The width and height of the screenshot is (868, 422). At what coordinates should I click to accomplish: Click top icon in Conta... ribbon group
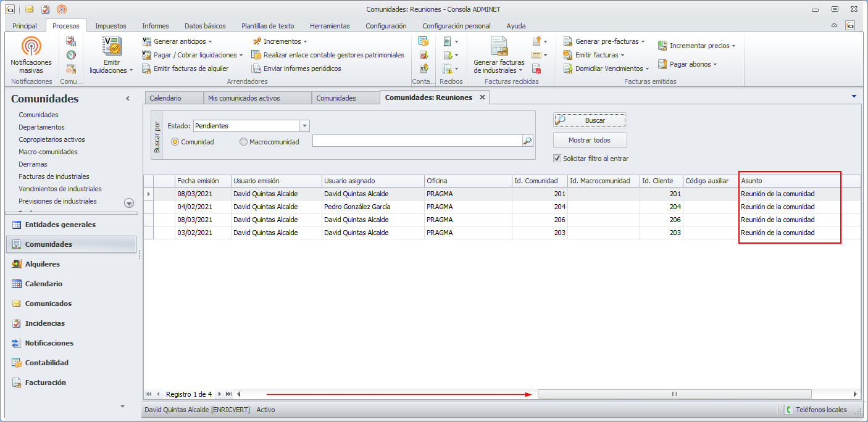(424, 41)
